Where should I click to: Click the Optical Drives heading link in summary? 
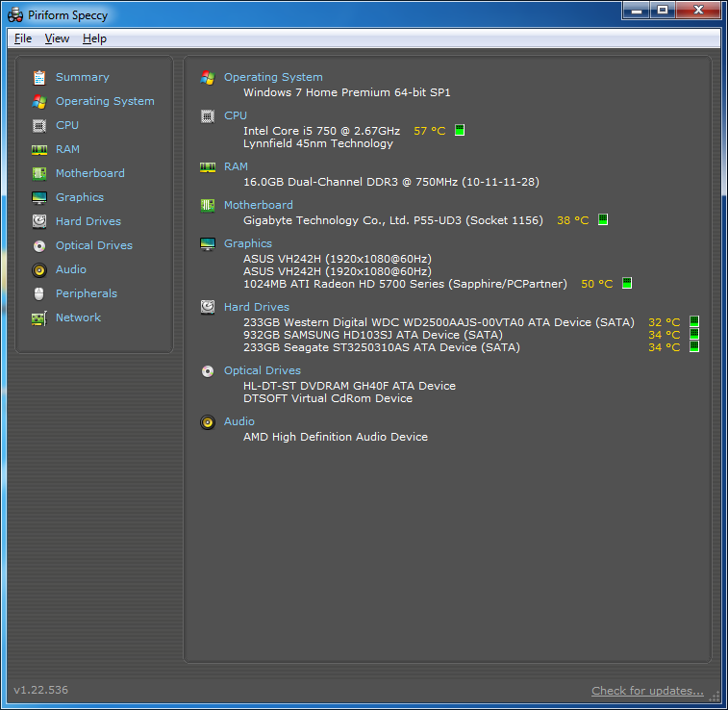point(263,370)
